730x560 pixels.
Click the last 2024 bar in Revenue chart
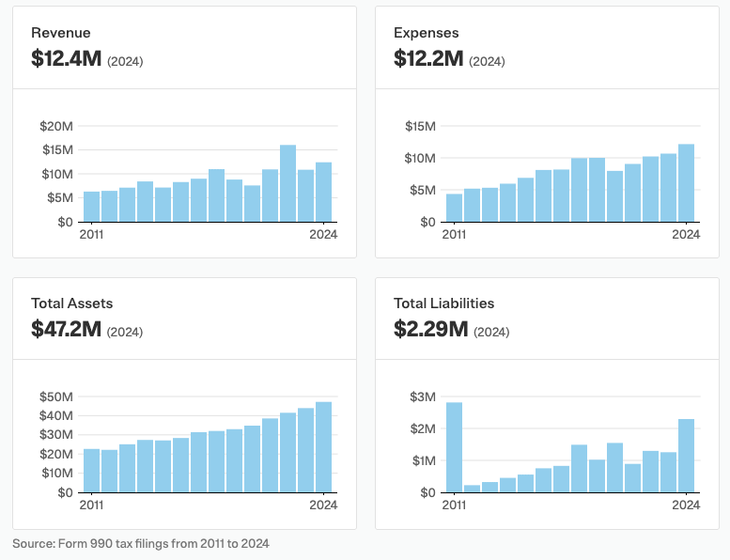point(323,192)
